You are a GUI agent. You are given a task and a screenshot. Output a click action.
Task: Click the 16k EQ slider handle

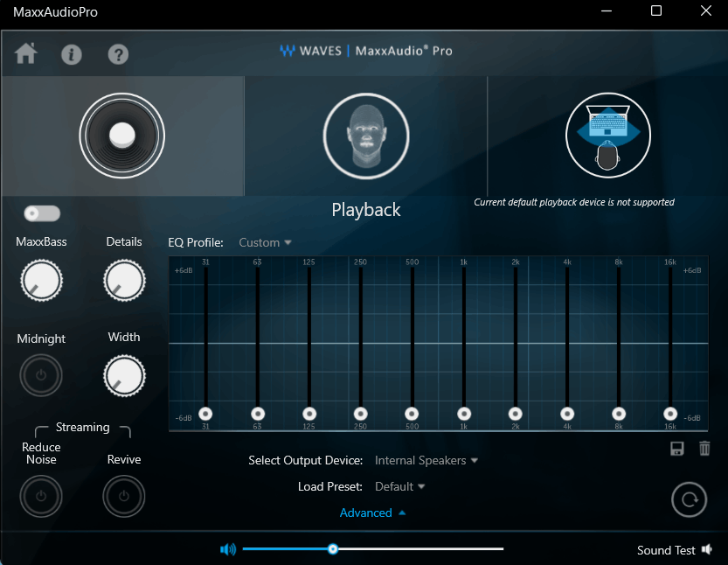[x=670, y=414]
